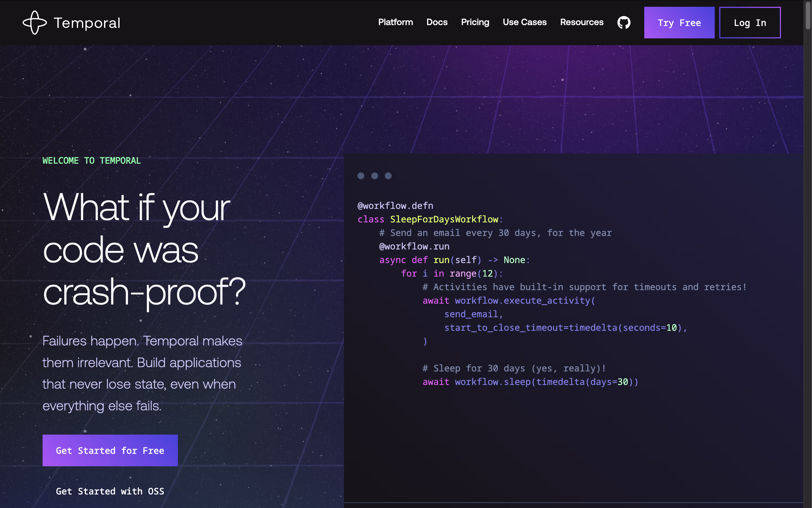Click the send_email argument line

[x=474, y=314]
